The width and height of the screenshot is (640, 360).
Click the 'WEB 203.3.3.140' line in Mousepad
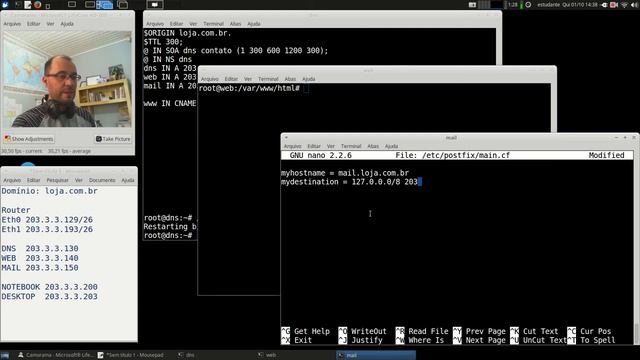(x=40, y=258)
